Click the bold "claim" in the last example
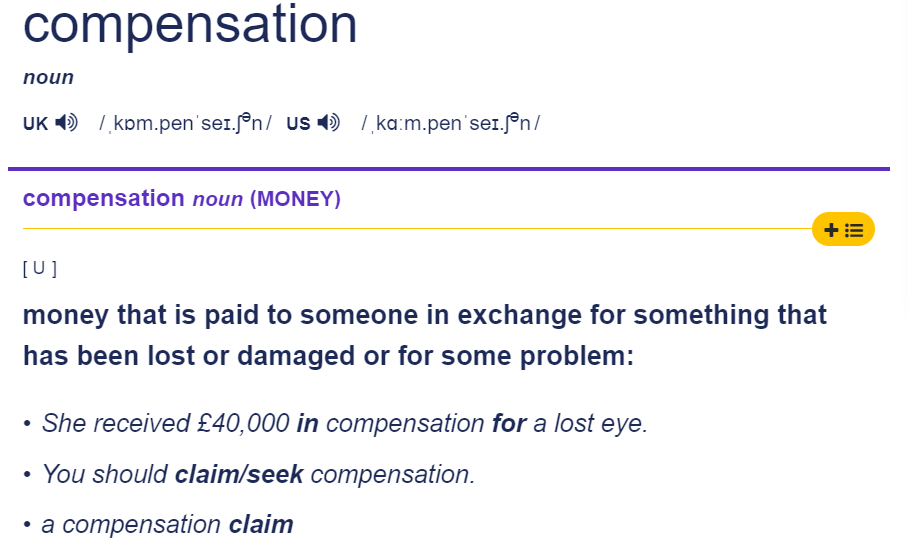The image size is (908, 545). point(261,524)
